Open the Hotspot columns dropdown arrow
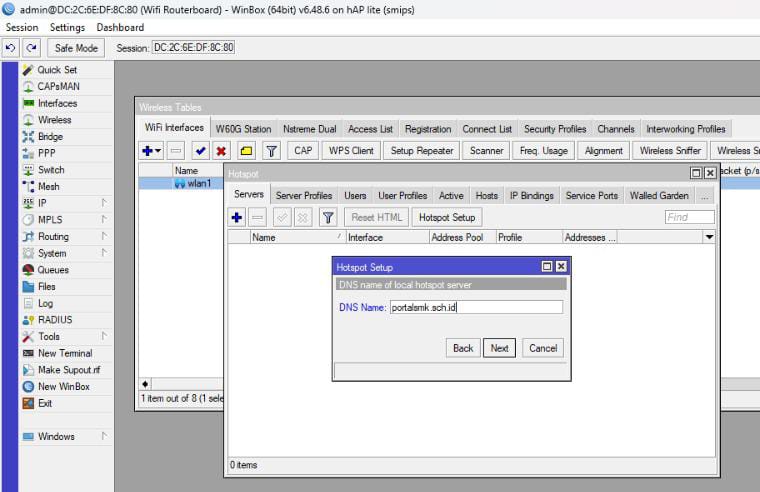The height and width of the screenshot is (492, 760). (709, 237)
